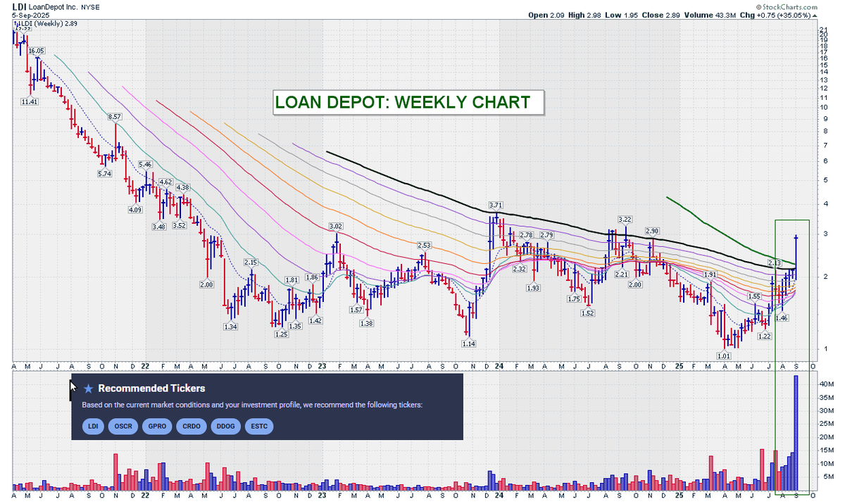Viewport: 845px width, 504px height.
Task: Click the 2.15 price label
Action: tap(251, 262)
